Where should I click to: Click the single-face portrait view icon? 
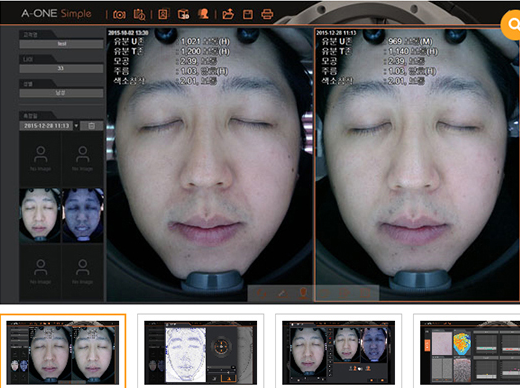pyautogui.click(x=163, y=14)
